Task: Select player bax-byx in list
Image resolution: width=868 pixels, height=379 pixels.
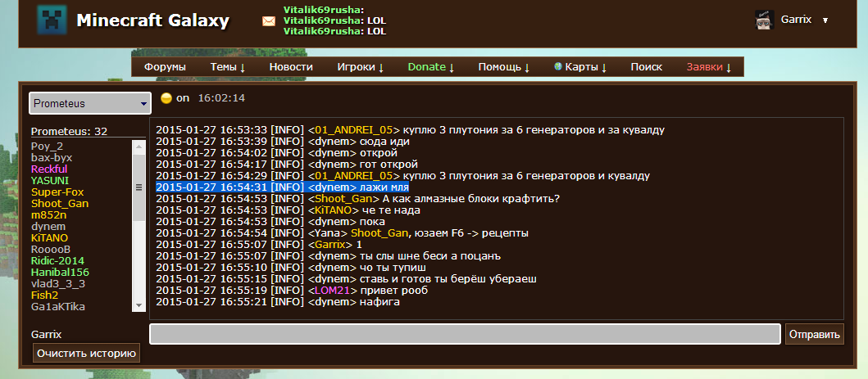Action: [52, 157]
